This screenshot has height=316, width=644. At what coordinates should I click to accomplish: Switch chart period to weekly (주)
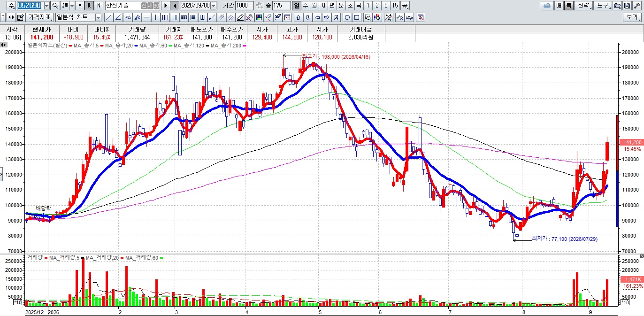pos(306,6)
